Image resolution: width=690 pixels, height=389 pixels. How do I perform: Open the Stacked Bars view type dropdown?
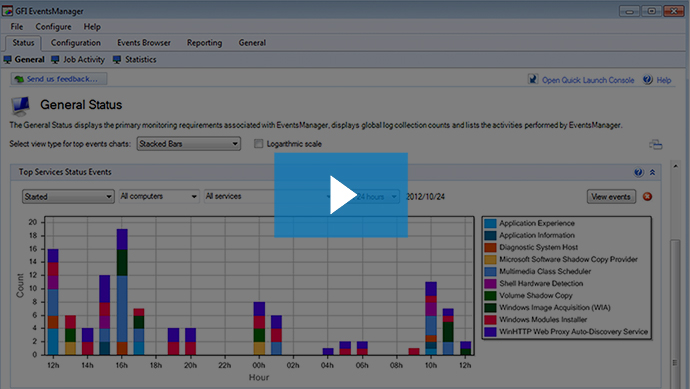coord(189,144)
